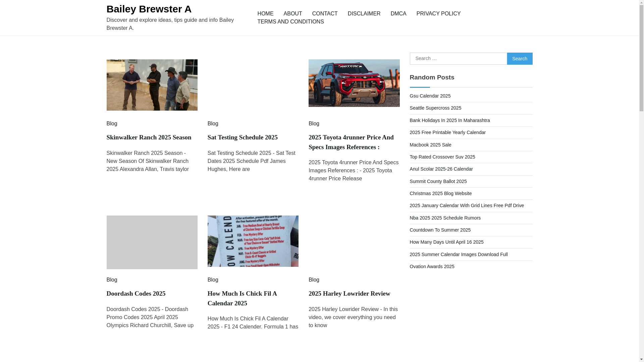Click Blog category above Doordash Codes title
This screenshot has width=644, height=362.
click(112, 280)
